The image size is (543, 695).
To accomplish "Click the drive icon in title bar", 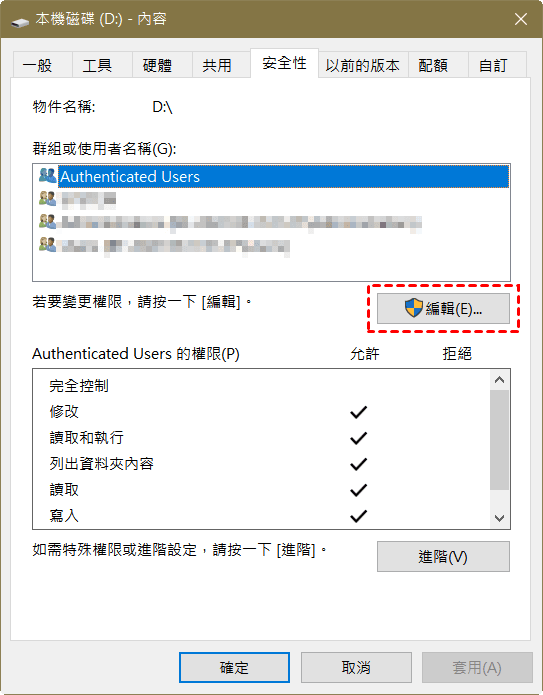I will click(20, 20).
